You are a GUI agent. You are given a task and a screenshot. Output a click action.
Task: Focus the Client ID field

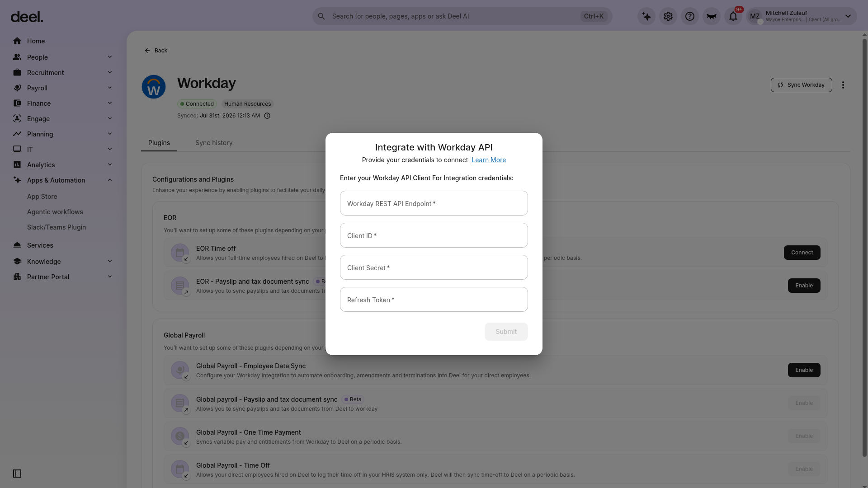tap(434, 235)
